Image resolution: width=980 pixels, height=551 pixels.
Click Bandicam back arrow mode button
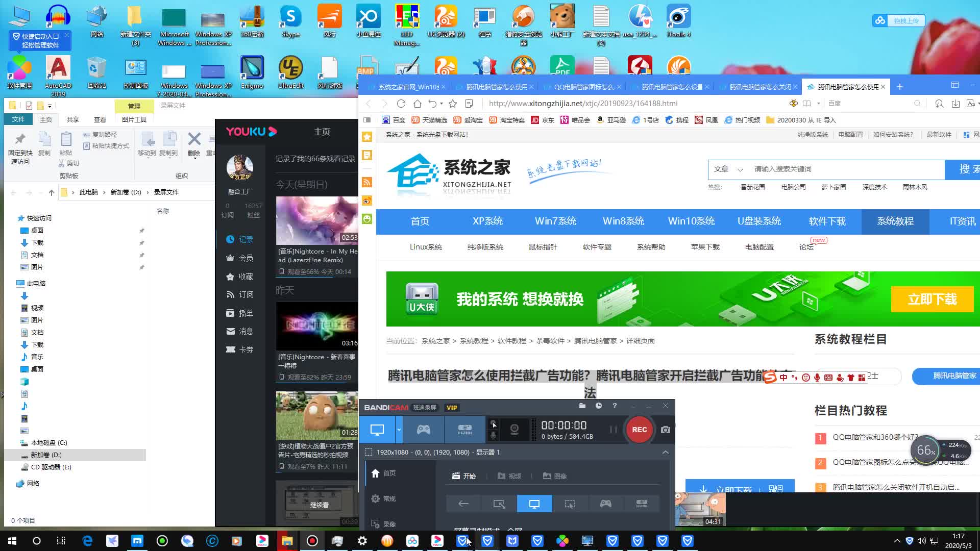tap(463, 504)
